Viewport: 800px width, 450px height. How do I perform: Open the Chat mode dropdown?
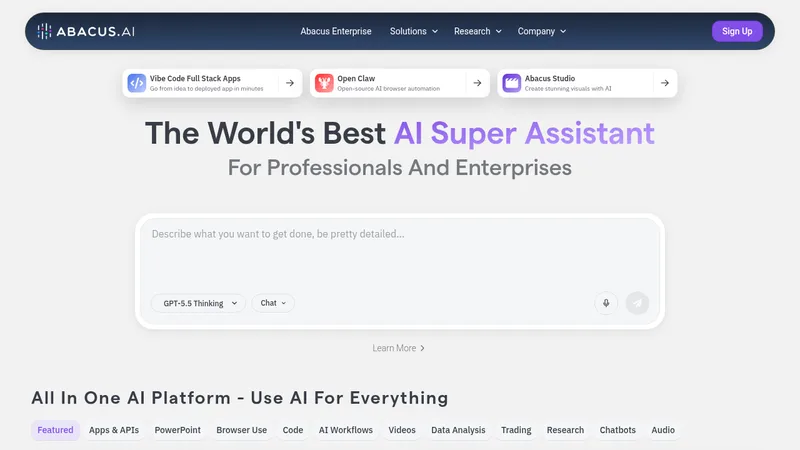[x=273, y=303]
